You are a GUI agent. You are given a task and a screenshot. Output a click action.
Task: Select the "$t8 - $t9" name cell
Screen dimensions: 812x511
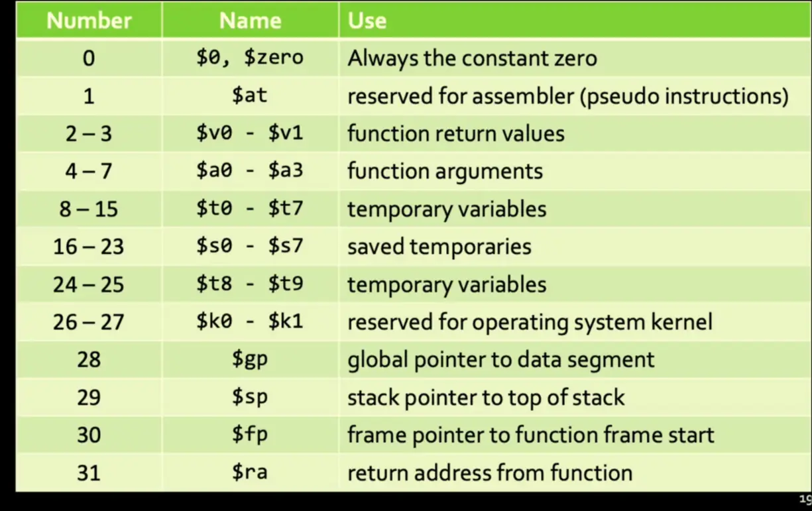[x=250, y=284]
